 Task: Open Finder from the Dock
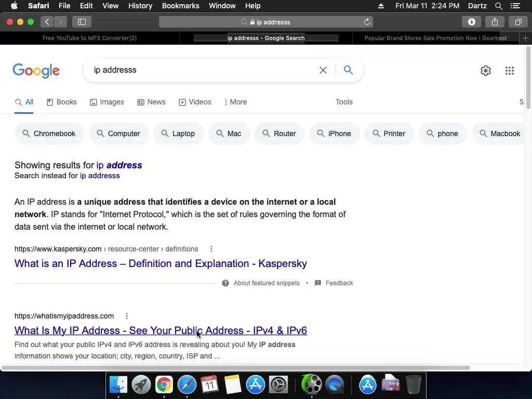pyautogui.click(x=118, y=384)
